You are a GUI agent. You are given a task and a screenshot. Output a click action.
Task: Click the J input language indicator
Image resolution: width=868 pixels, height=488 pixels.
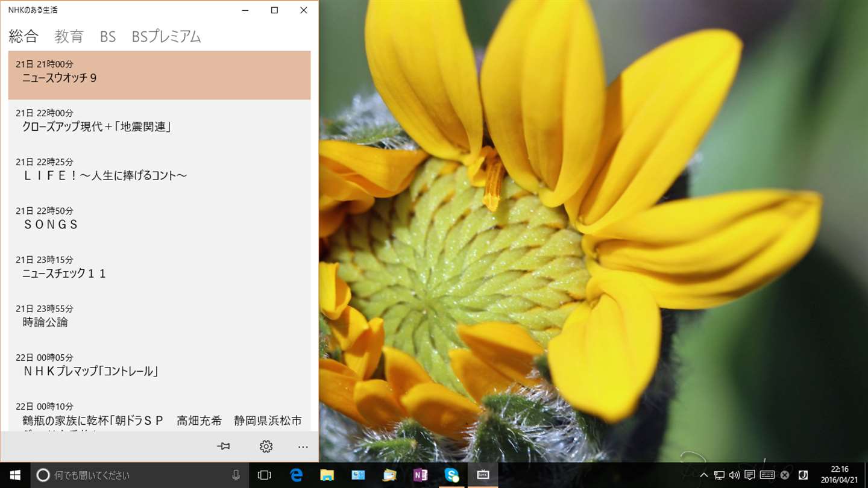click(x=803, y=475)
